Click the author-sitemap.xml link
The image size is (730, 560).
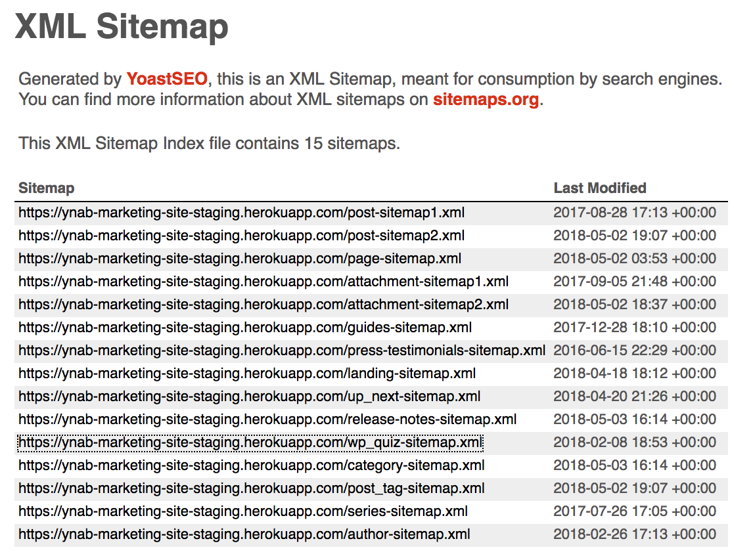[x=244, y=534]
